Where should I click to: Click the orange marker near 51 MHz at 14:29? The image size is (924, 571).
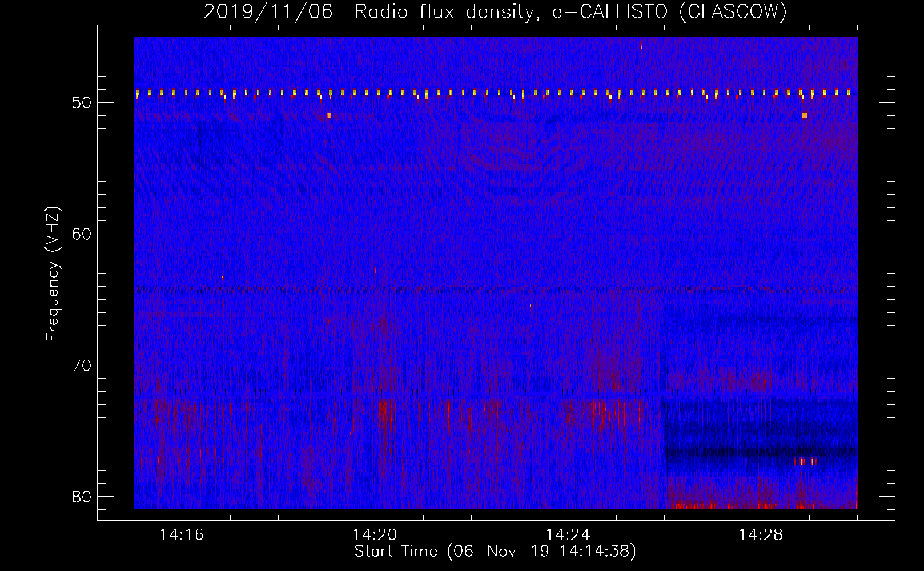pyautogui.click(x=804, y=115)
